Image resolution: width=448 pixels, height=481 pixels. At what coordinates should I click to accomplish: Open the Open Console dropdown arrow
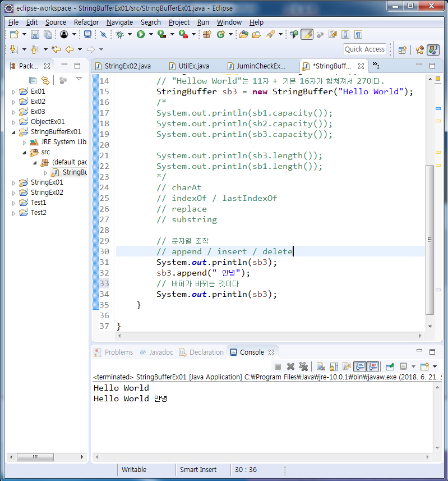pyautogui.click(x=435, y=367)
